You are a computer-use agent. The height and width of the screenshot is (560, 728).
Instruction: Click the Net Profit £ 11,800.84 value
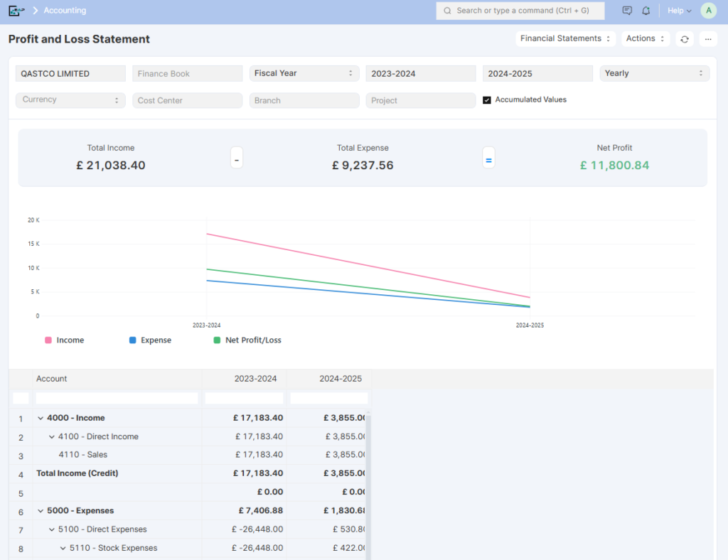615,166
